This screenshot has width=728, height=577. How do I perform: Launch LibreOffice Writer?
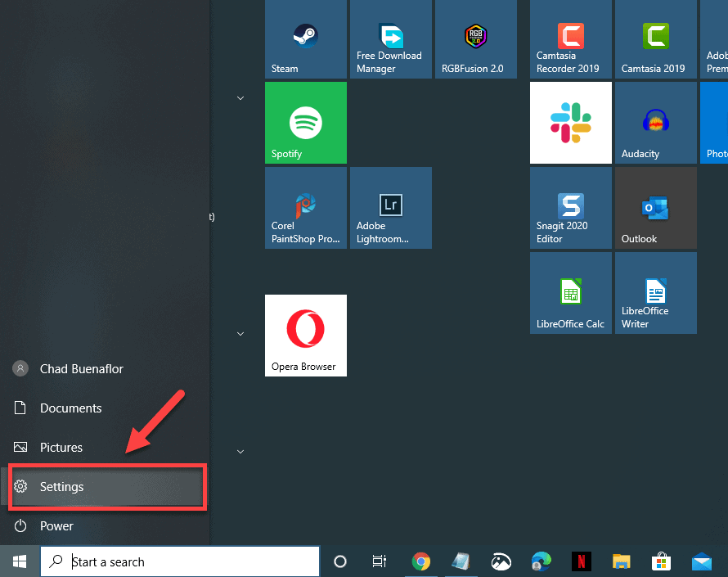(655, 293)
